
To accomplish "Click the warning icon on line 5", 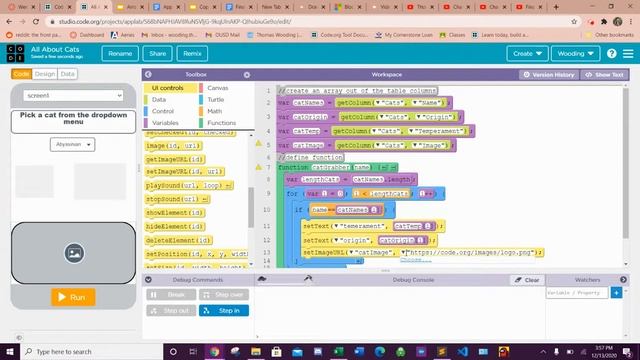I will (258, 143).
